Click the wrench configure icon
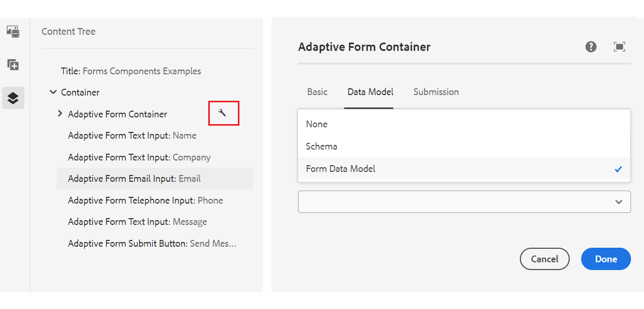644x309 pixels. [223, 113]
